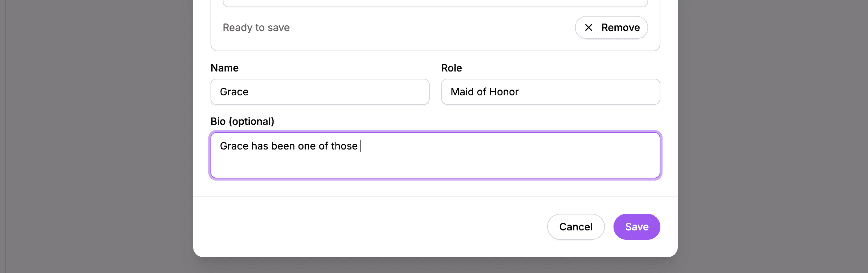The width and height of the screenshot is (868, 273).
Task: Click the Name label above the input
Action: pyautogui.click(x=224, y=68)
